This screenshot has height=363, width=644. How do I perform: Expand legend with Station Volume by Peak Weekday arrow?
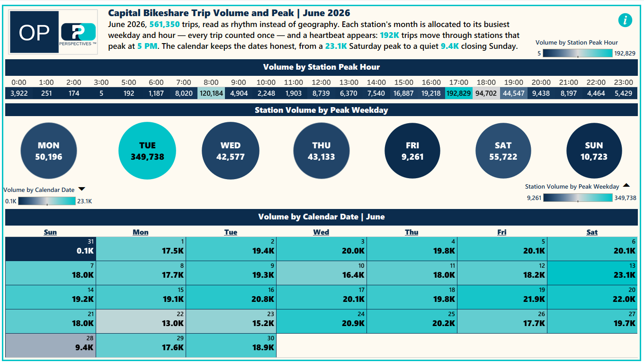[x=626, y=186]
